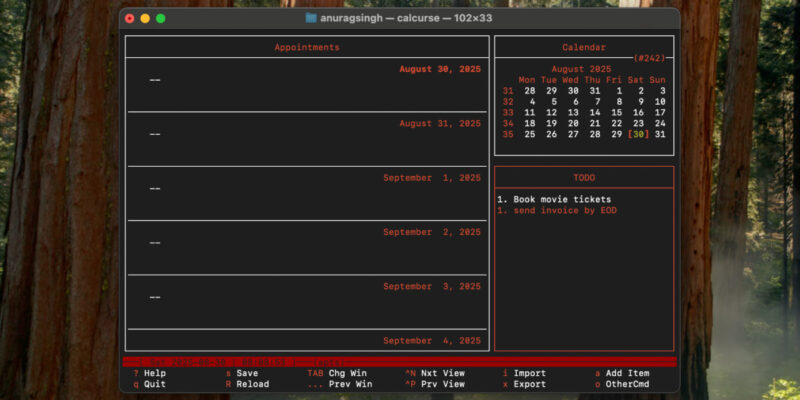Select the Appointments panel header
800x400 pixels.
pyautogui.click(x=307, y=47)
